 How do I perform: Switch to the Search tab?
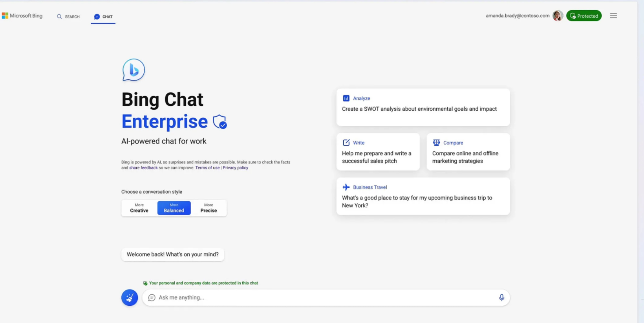[68, 17]
